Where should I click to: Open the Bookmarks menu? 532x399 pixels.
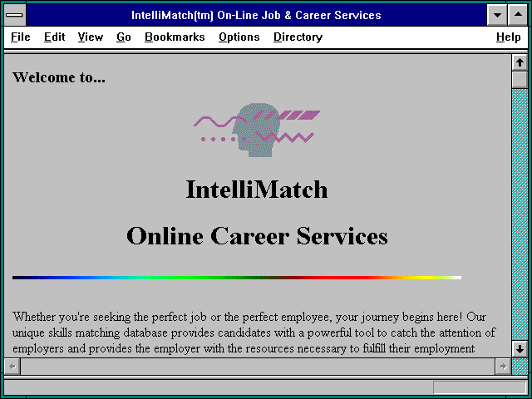175,37
